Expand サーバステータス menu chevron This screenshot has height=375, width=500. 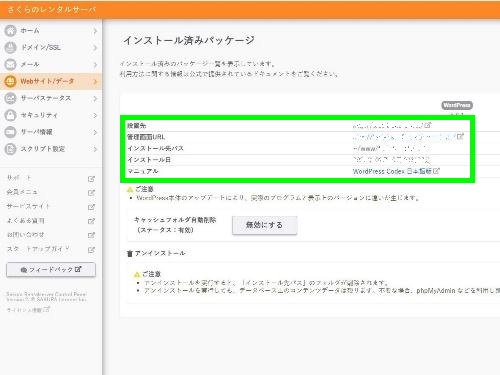coord(95,99)
